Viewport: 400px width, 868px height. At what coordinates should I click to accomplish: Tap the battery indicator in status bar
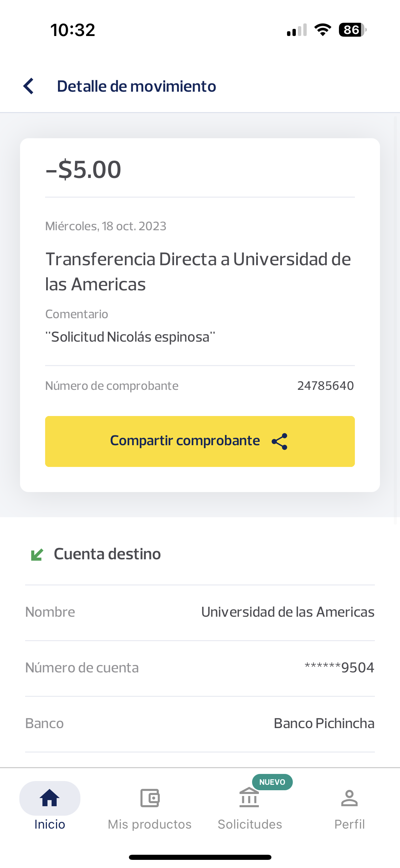352,30
